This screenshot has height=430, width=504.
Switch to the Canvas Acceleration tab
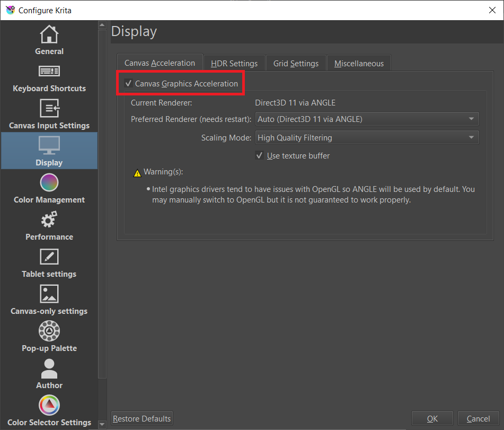pos(160,63)
